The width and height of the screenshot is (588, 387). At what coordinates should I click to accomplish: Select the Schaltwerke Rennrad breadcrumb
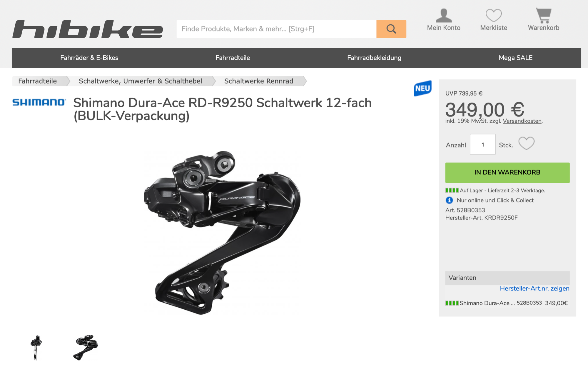pos(259,81)
